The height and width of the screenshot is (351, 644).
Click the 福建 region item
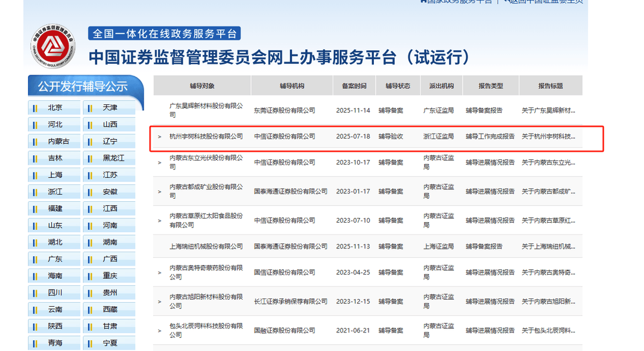(55, 209)
